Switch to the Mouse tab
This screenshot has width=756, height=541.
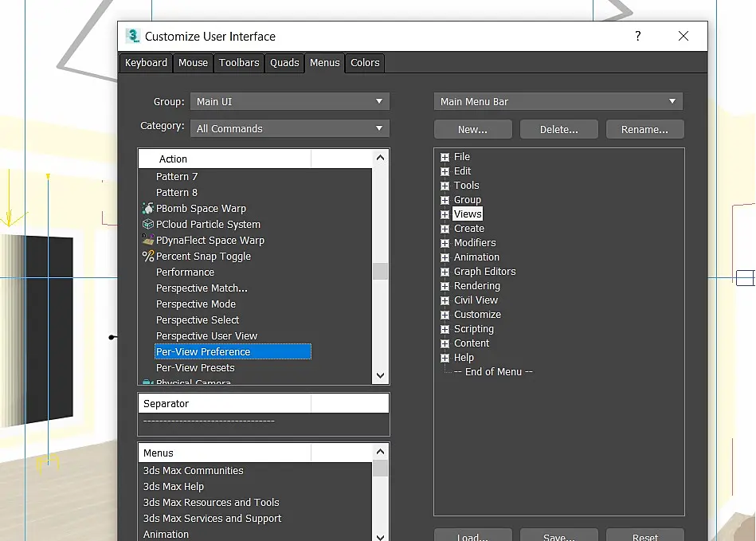point(193,63)
